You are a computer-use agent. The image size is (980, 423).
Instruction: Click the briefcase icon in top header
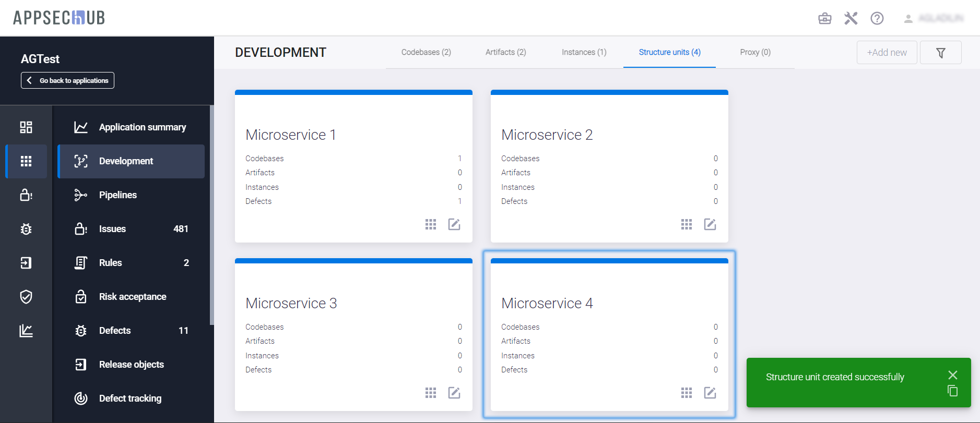[x=824, y=19]
